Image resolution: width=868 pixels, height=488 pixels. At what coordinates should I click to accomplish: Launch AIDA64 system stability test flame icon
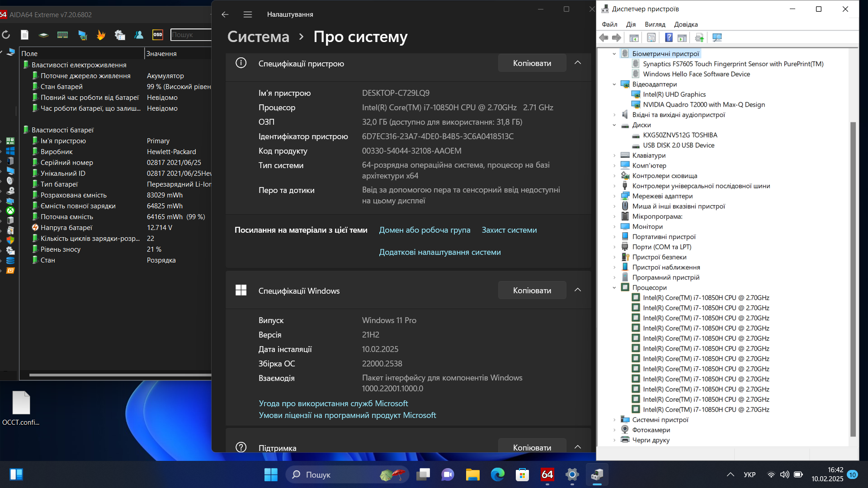[x=101, y=35]
